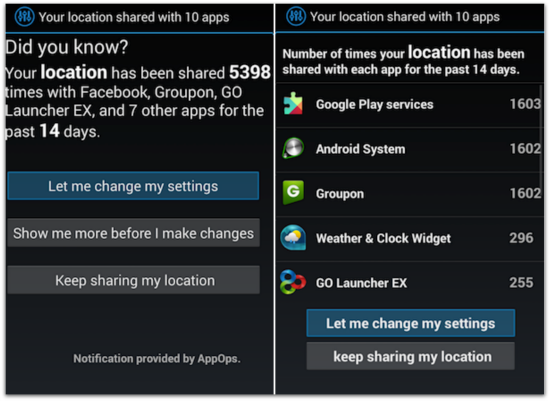Tap the AppOps icon in right header
The image size is (550, 401).
[296, 16]
